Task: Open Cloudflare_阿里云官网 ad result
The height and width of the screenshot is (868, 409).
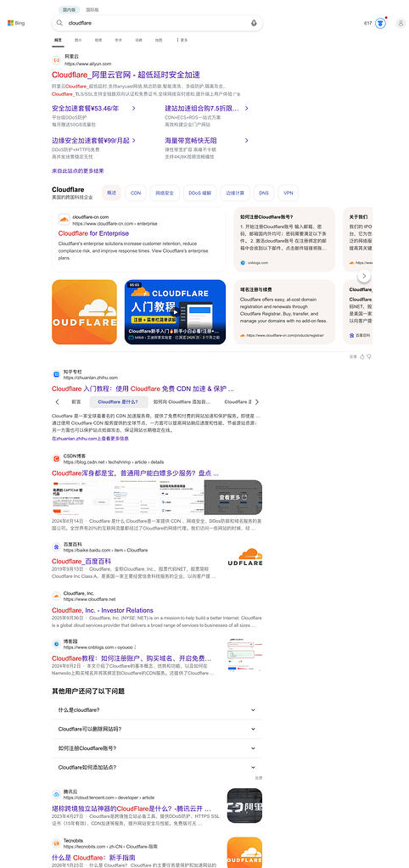Action: (126, 75)
